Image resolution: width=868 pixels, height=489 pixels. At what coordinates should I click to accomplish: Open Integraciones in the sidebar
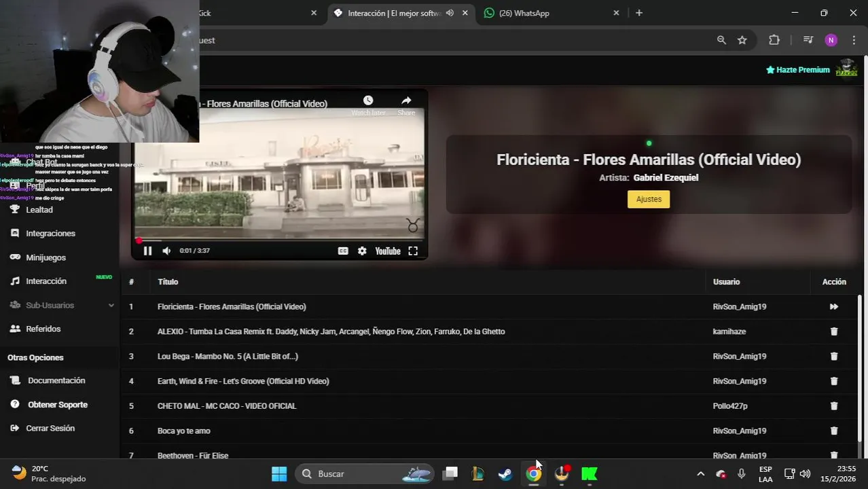coord(50,234)
